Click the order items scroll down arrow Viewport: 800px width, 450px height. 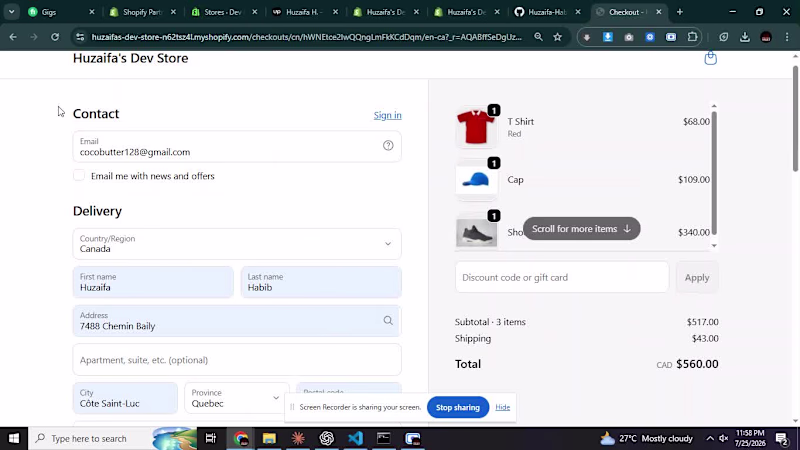coord(714,245)
